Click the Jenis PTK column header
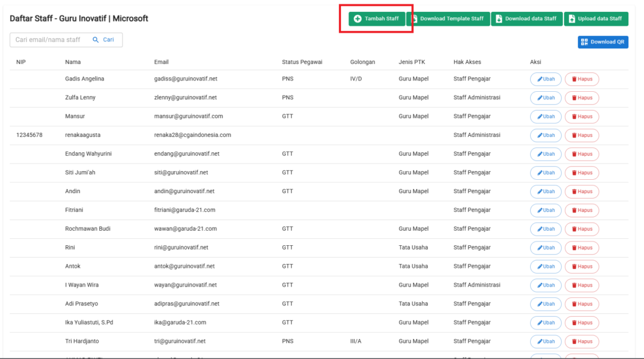Image resolution: width=644 pixels, height=359 pixels. click(x=412, y=62)
